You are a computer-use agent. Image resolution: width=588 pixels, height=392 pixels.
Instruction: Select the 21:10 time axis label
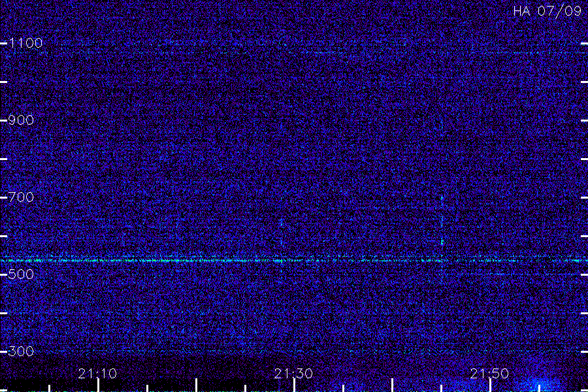[97, 374]
